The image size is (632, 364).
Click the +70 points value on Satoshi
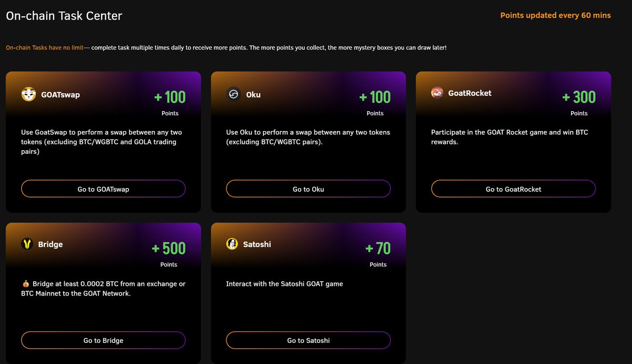(378, 248)
